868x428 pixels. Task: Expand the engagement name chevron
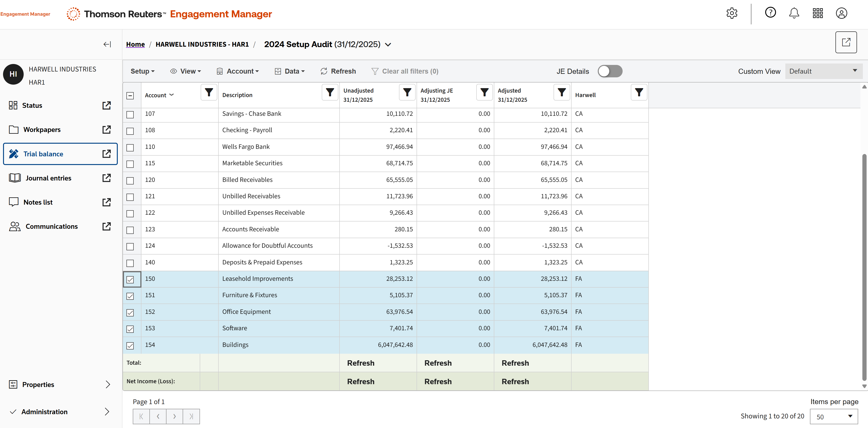coord(388,45)
